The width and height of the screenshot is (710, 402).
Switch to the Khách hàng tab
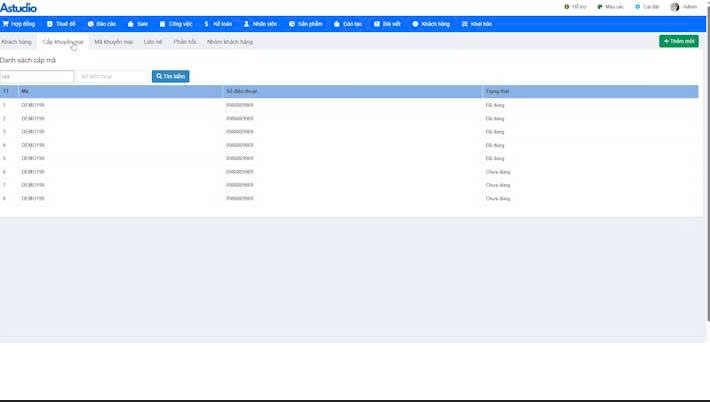pyautogui.click(x=17, y=42)
